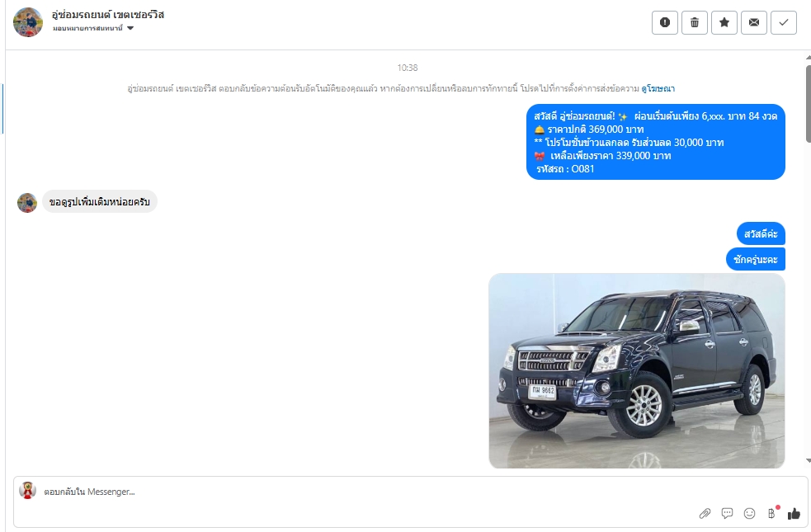The image size is (811, 532).
Task: Click the ดูโฆษณา link
Action: coord(658,88)
